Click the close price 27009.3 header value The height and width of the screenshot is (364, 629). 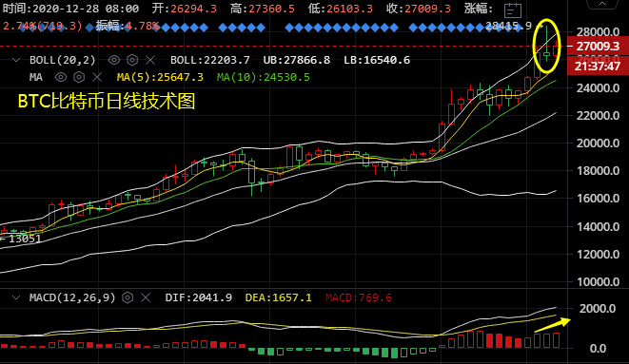pyautogui.click(x=427, y=9)
